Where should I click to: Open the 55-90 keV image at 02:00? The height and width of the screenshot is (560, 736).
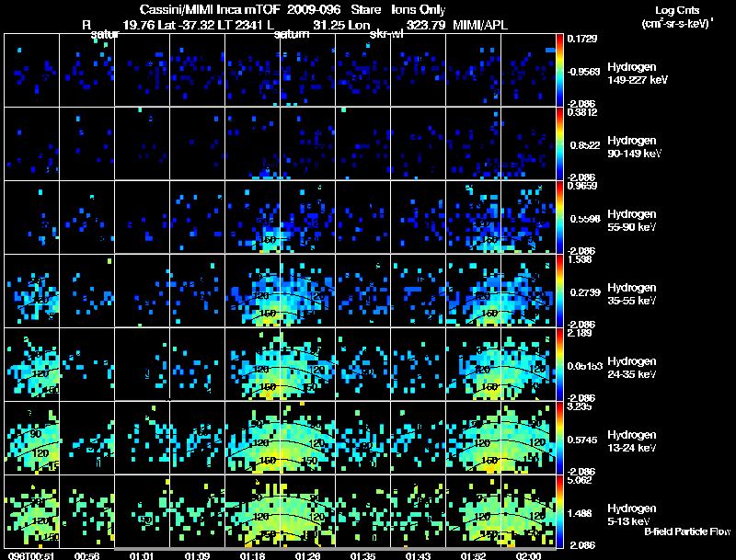pos(528,217)
